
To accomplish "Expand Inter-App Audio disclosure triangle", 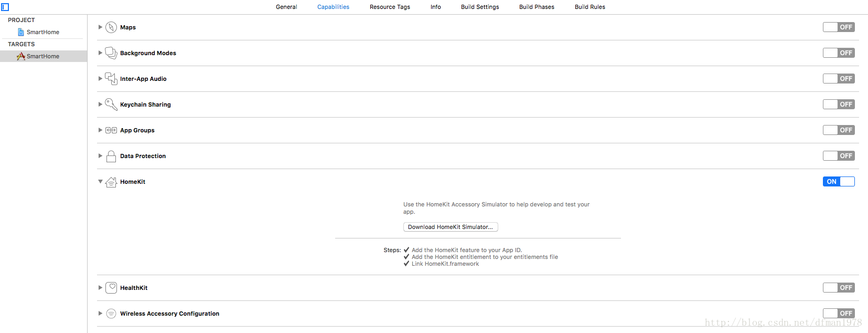I will pyautogui.click(x=100, y=79).
